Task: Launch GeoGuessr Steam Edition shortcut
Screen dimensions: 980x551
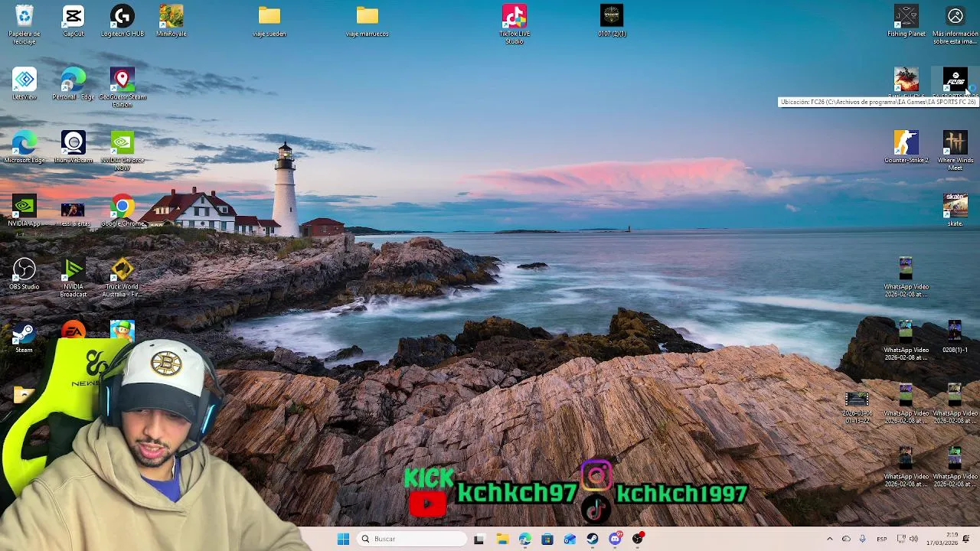Action: pos(122,87)
